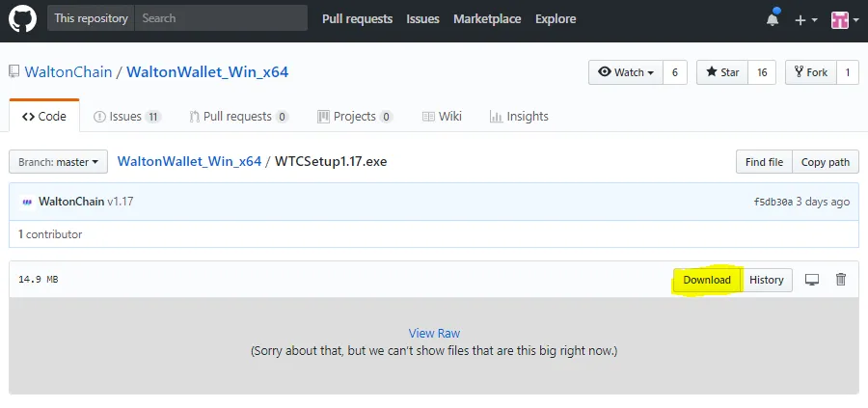Screen dimensions: 868x408
Task: Open the WaltonWallet_Win_x64 repository title link
Action: pyautogui.click(x=207, y=72)
